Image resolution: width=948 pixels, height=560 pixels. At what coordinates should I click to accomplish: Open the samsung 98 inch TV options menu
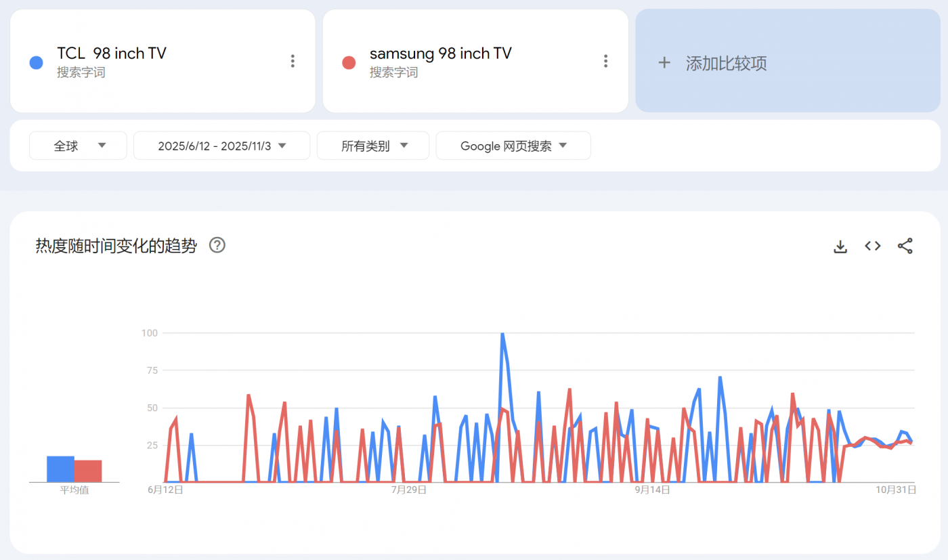(x=605, y=62)
